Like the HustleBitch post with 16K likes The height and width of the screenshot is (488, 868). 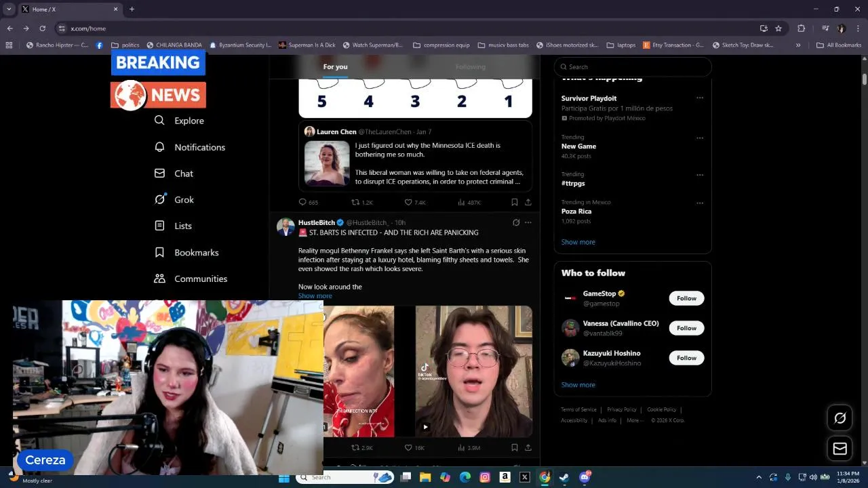pos(414,447)
